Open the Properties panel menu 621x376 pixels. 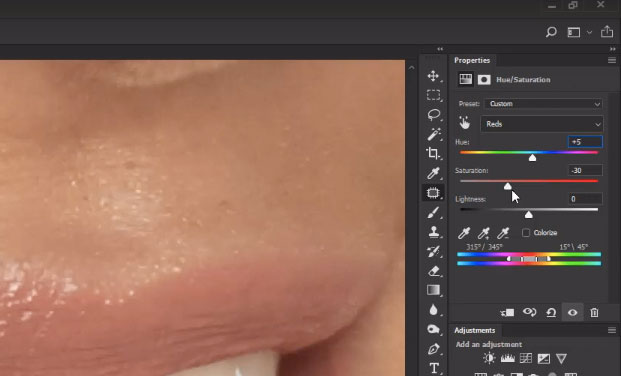[612, 60]
